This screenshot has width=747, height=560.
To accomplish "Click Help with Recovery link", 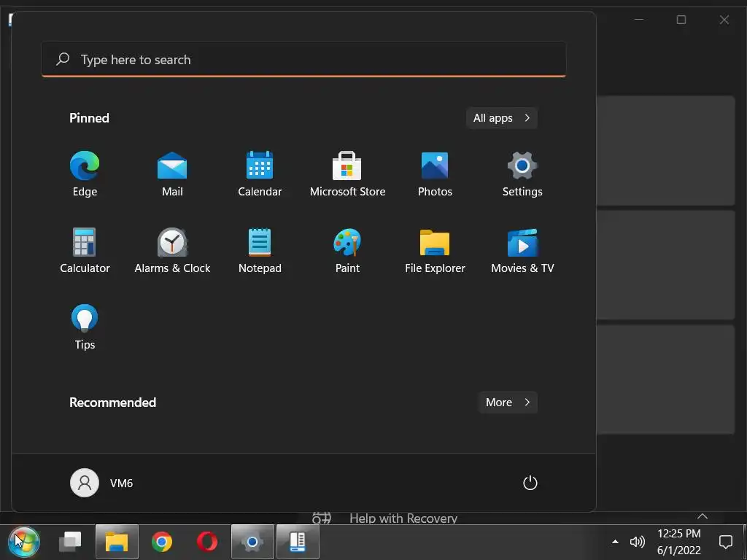I will pyautogui.click(x=403, y=518).
